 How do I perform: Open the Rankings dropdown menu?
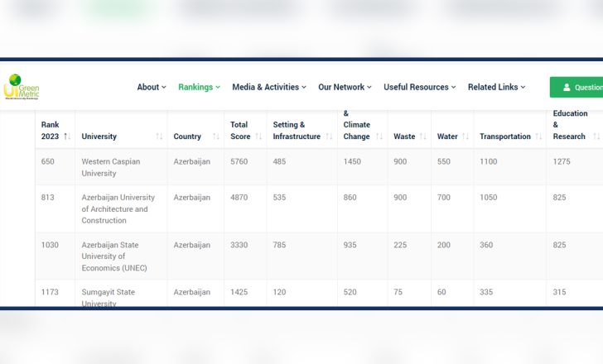(x=199, y=87)
